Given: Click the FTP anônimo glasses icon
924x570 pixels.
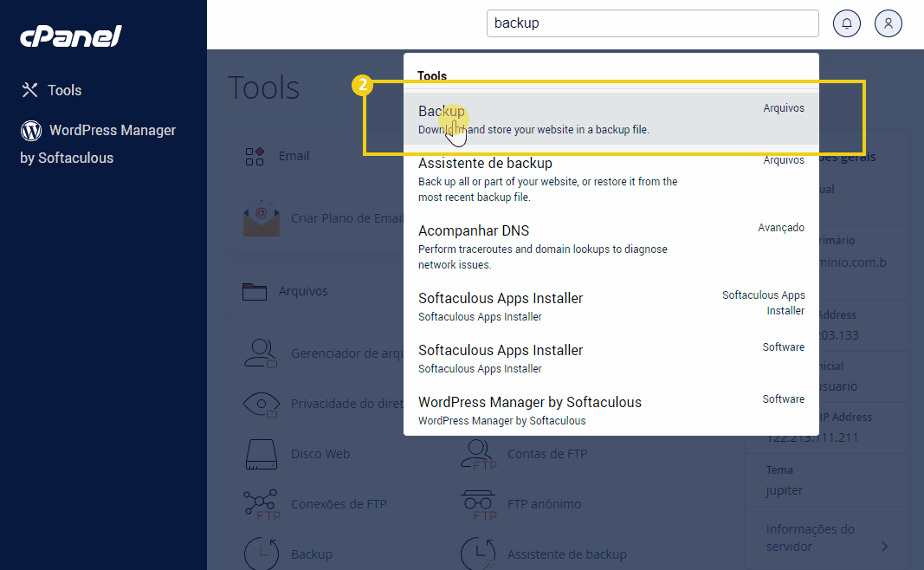Looking at the screenshot, I should coord(479,505).
